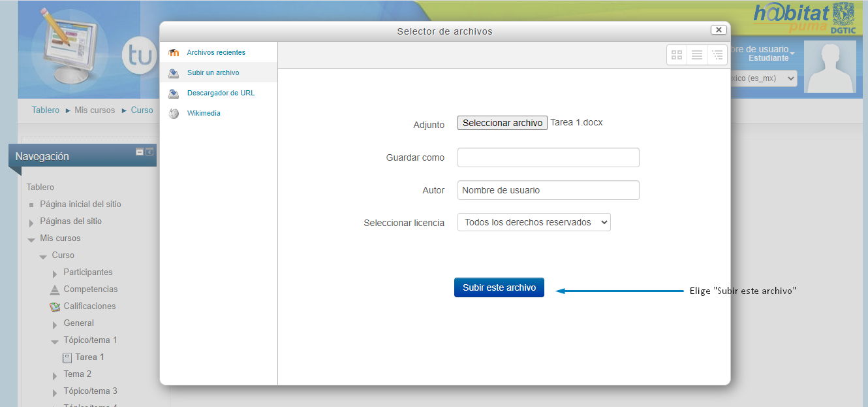
Task: Click the Competencias cone icon
Action: click(55, 289)
